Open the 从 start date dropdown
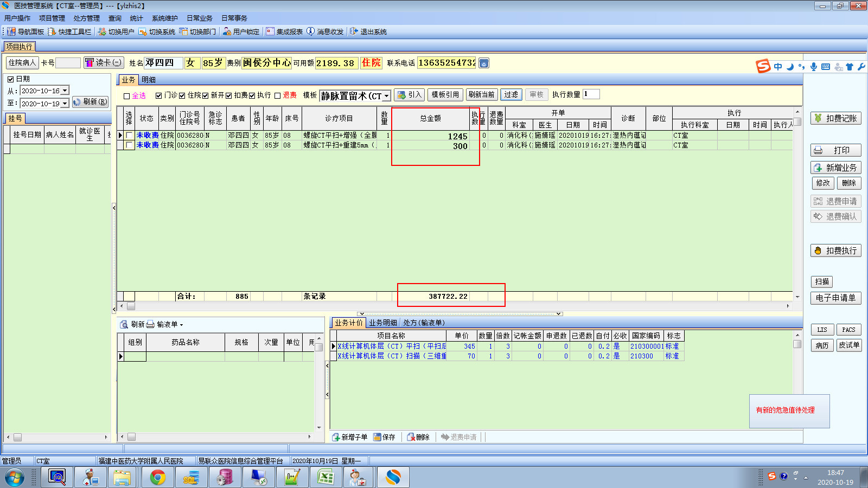868x488 pixels. pyautogui.click(x=65, y=91)
